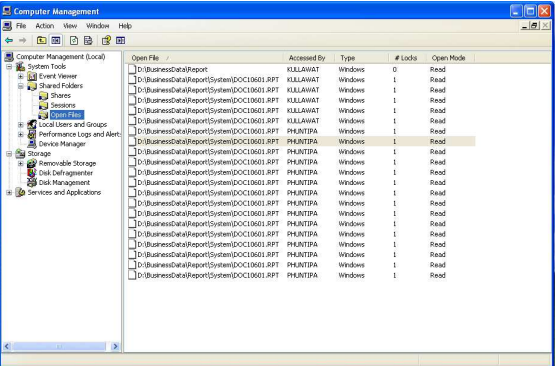Select Disk Defragmenter in the tree

[66, 173]
